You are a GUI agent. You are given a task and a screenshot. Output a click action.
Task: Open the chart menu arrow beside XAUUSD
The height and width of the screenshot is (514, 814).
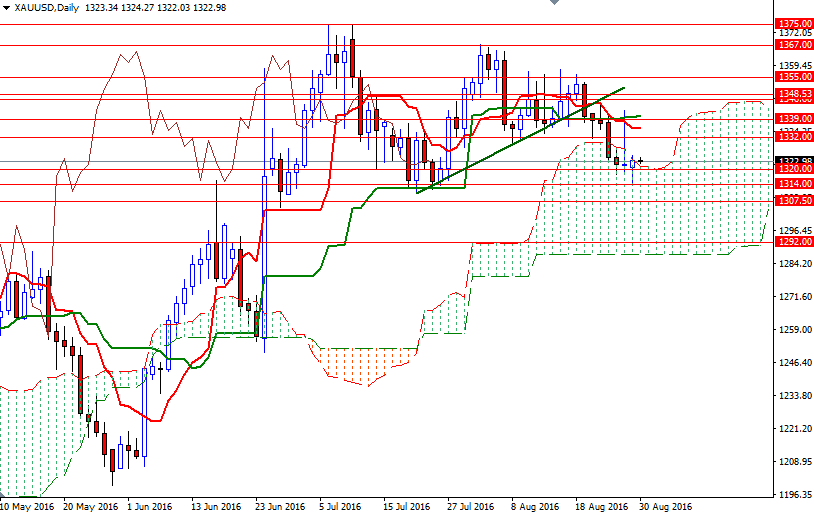point(6,8)
